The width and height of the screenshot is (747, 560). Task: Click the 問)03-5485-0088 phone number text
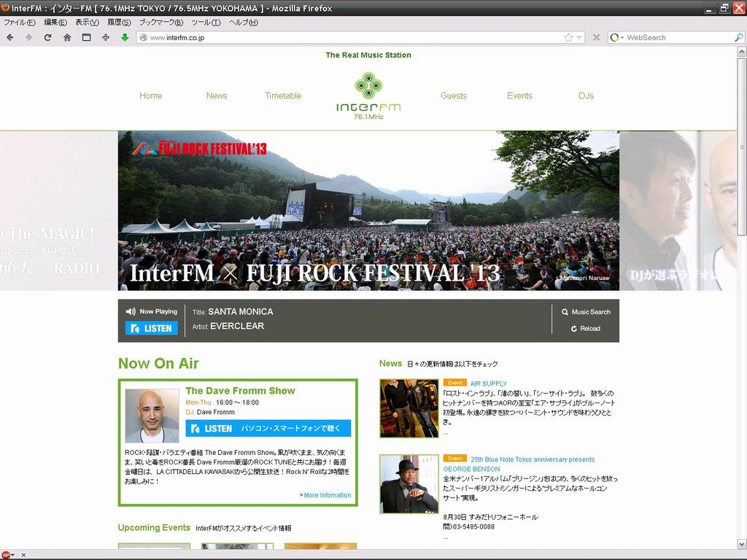point(469,526)
